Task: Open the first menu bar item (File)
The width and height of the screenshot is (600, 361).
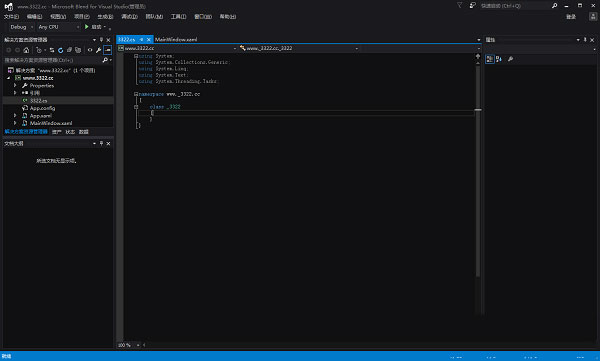Action: click(11, 16)
